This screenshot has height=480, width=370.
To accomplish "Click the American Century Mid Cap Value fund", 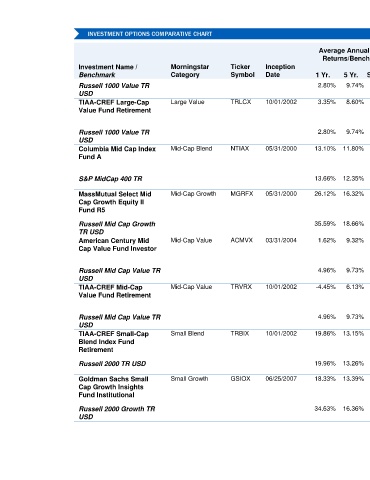I will 117,245.
